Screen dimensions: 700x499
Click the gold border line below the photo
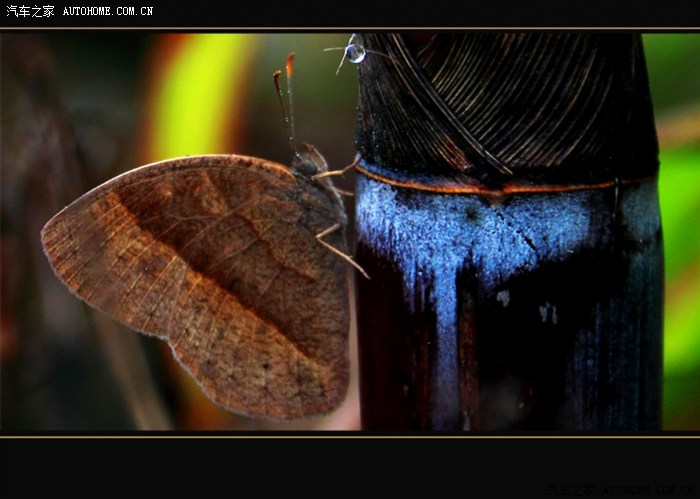point(350,435)
